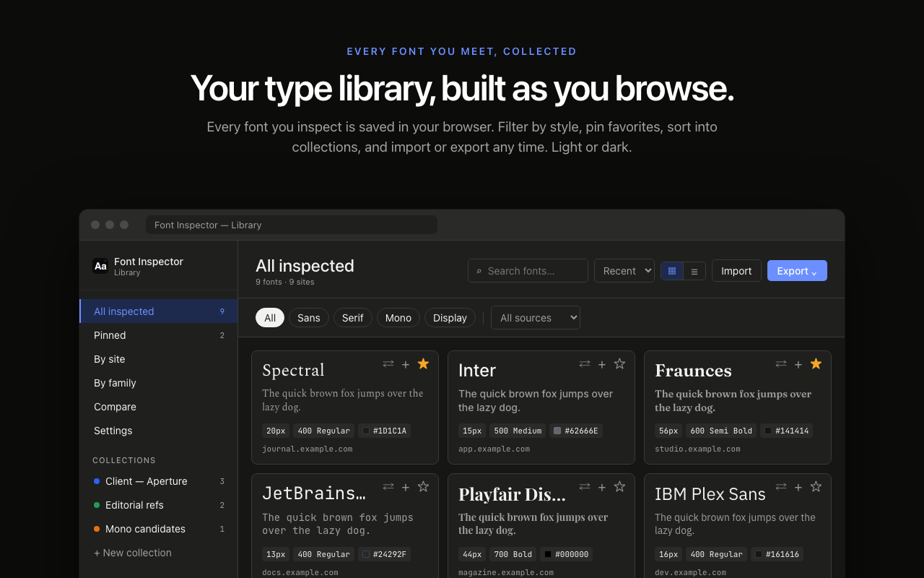Add Inter to a collection via plus icon

[602, 364]
